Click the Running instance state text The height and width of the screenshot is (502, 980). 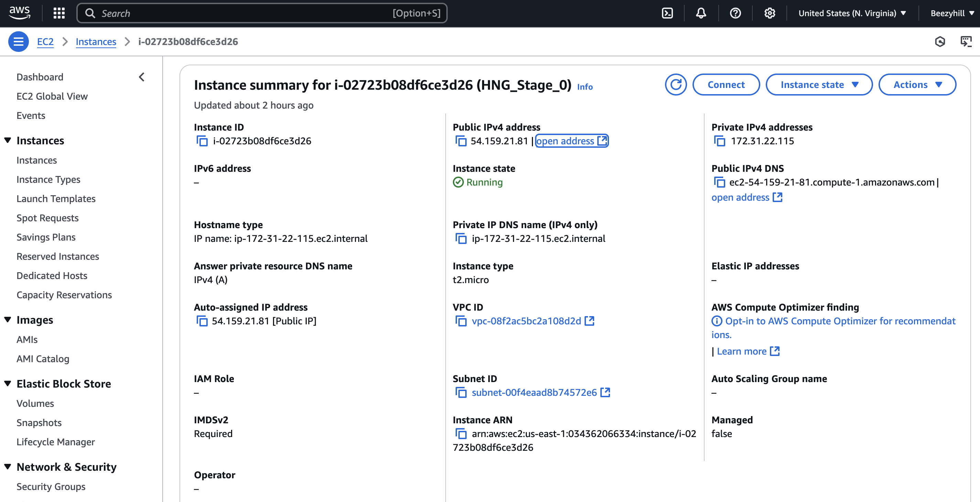tap(484, 182)
